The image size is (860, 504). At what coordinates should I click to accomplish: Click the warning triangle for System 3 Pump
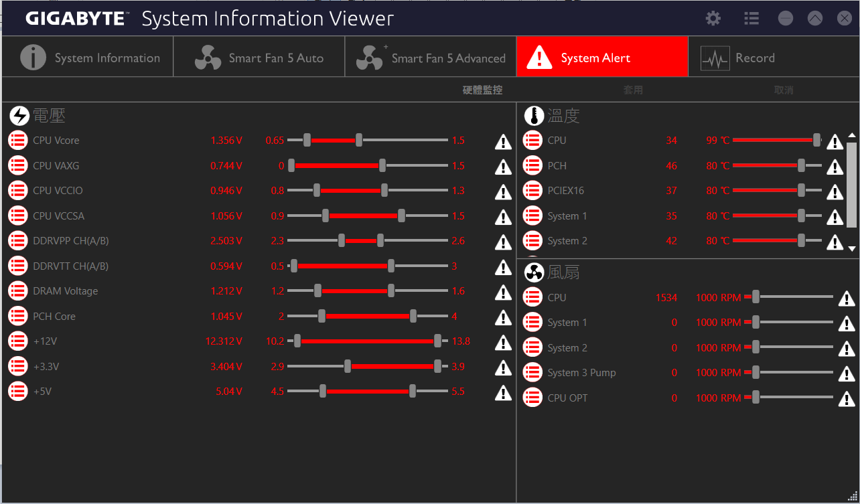[847, 373]
